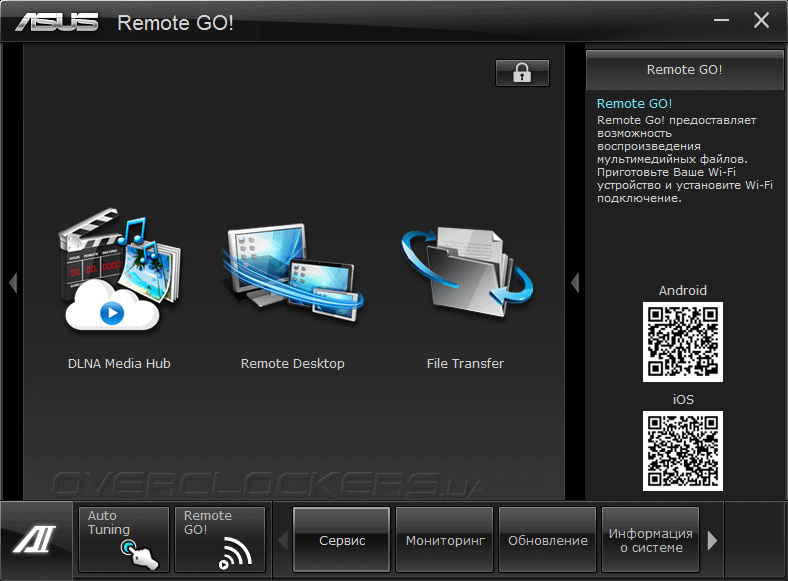Minimize the Remote GO! window
788x581 pixels.
pyautogui.click(x=721, y=20)
